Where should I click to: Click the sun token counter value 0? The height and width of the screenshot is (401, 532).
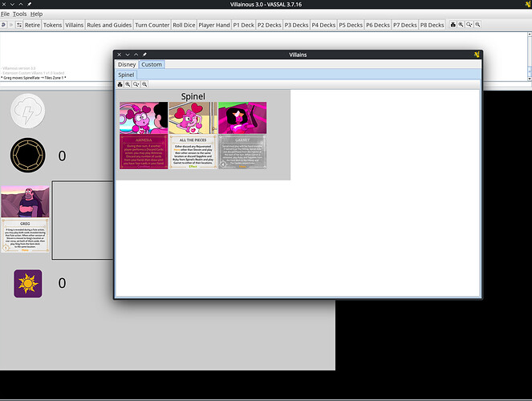click(62, 283)
